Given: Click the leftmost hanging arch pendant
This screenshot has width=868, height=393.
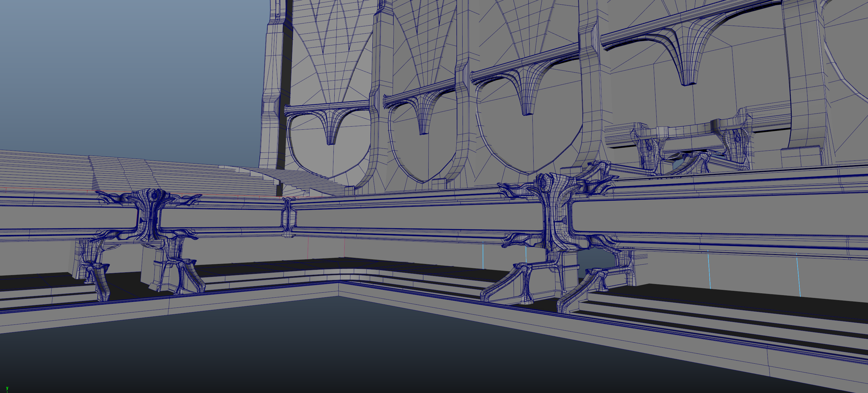Looking at the screenshot, I should [331, 130].
